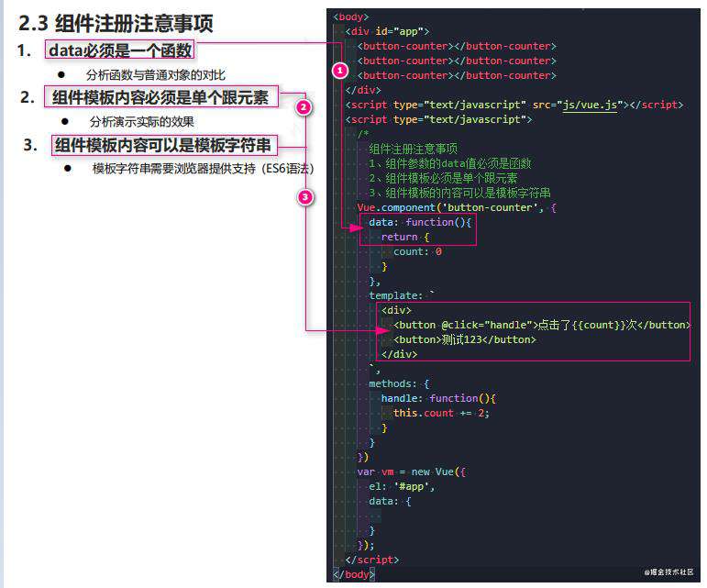
Task: Open the underlined "js/vue.js" path
Action: pyautogui.click(x=590, y=105)
